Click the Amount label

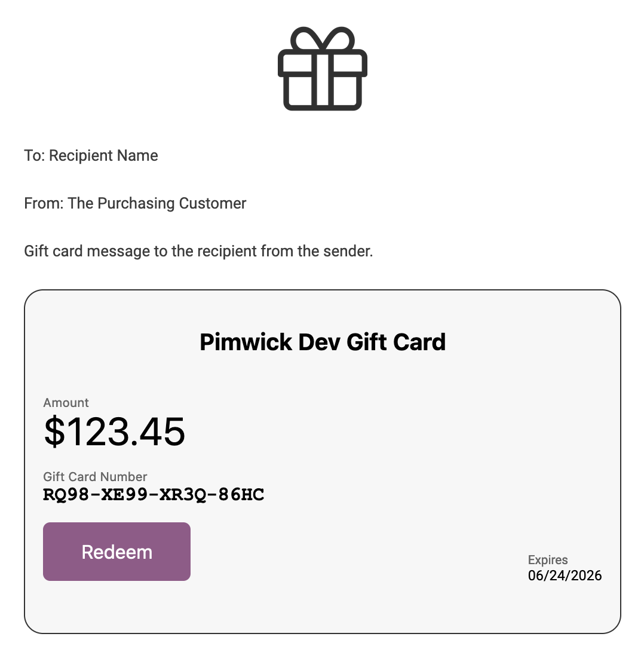pyautogui.click(x=66, y=403)
